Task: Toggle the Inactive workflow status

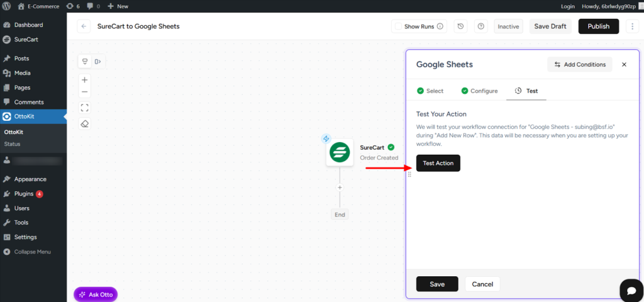Action: 508,26
